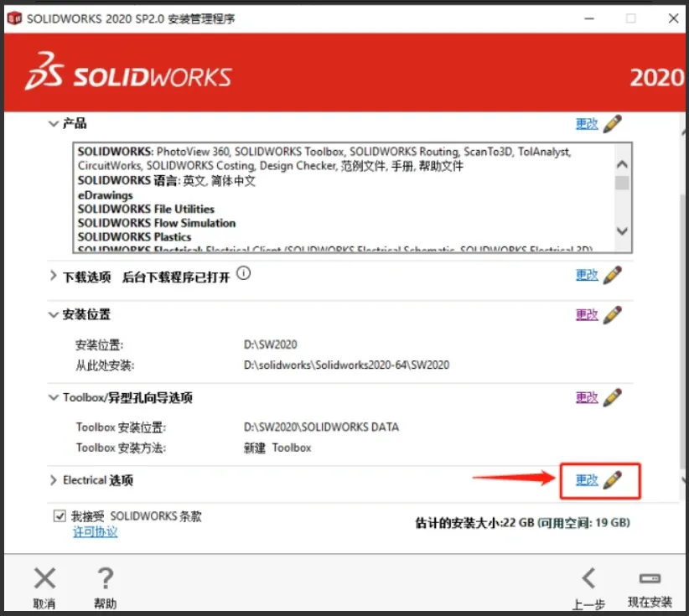Collapse the 产品 section chevron

click(53, 124)
